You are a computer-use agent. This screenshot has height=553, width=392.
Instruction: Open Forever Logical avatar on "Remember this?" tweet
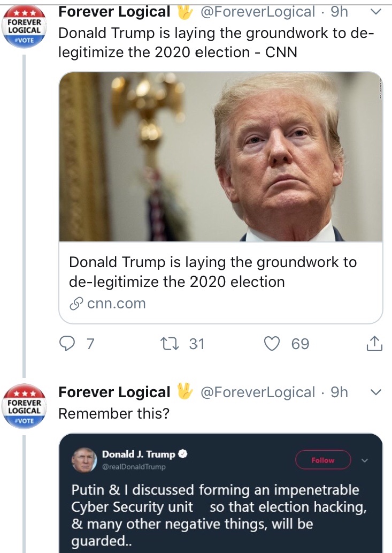pos(24,407)
